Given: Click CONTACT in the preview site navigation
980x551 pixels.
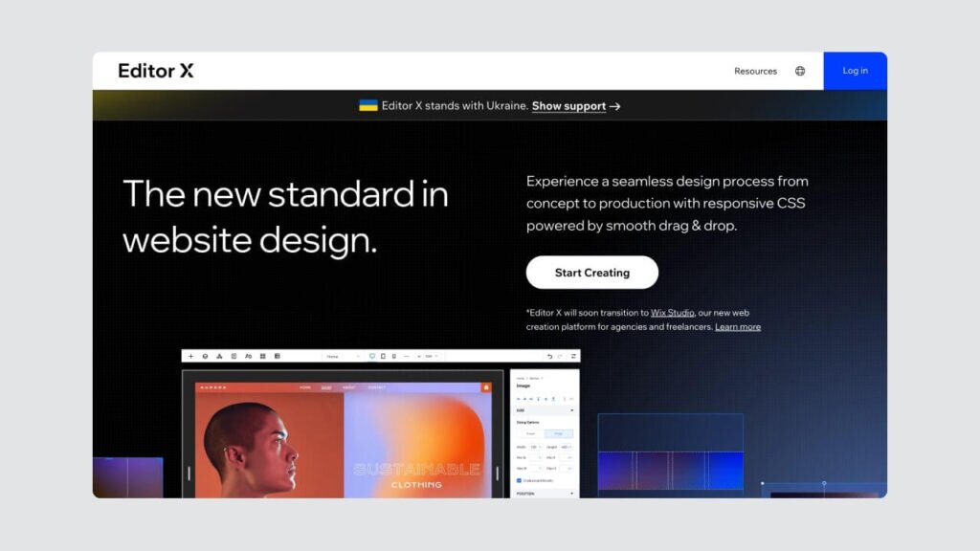Looking at the screenshot, I should (376, 387).
